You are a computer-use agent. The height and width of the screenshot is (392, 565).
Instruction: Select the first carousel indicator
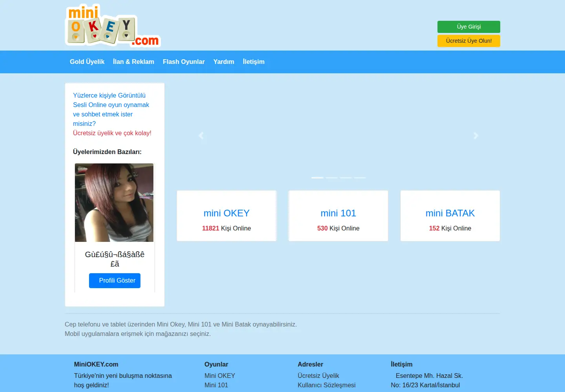point(317,178)
